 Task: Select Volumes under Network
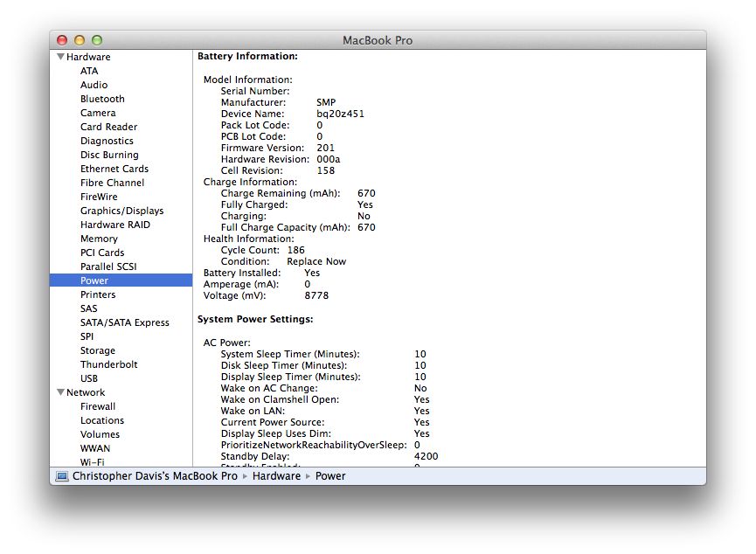coord(100,434)
